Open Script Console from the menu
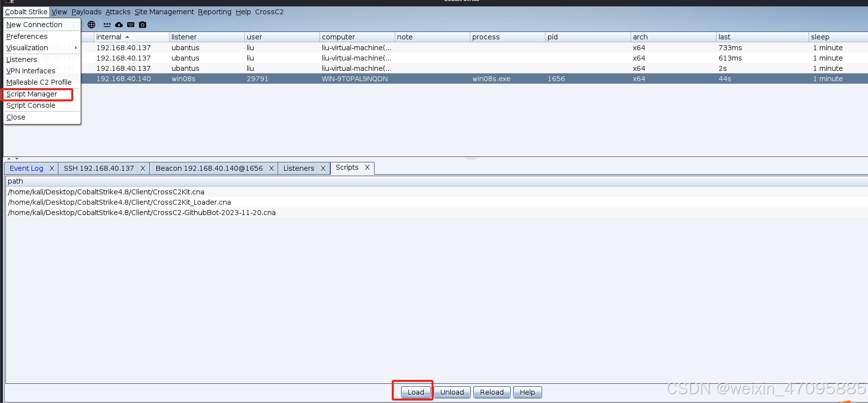 (x=42, y=105)
